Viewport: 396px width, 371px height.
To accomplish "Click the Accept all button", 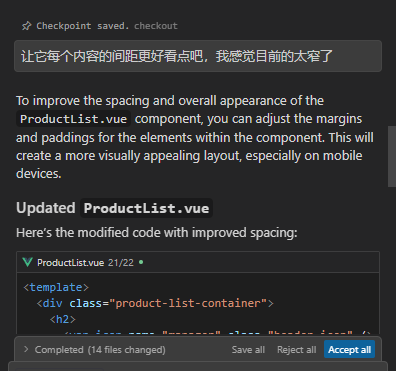I will (x=349, y=349).
